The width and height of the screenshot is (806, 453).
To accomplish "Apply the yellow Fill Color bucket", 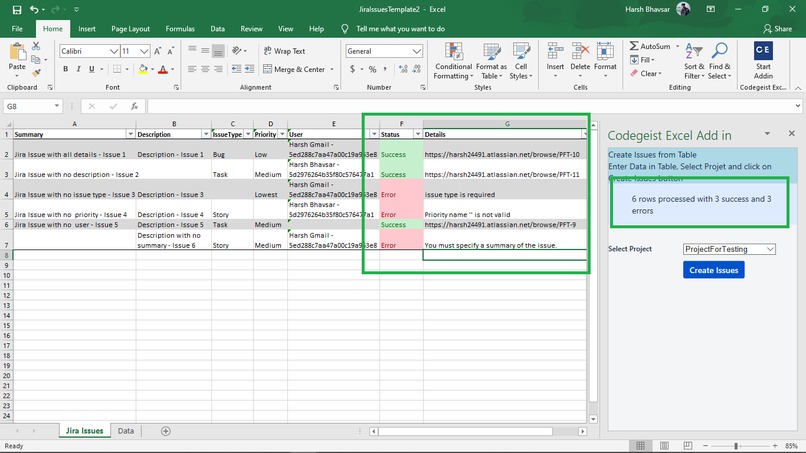I will pyautogui.click(x=143, y=69).
